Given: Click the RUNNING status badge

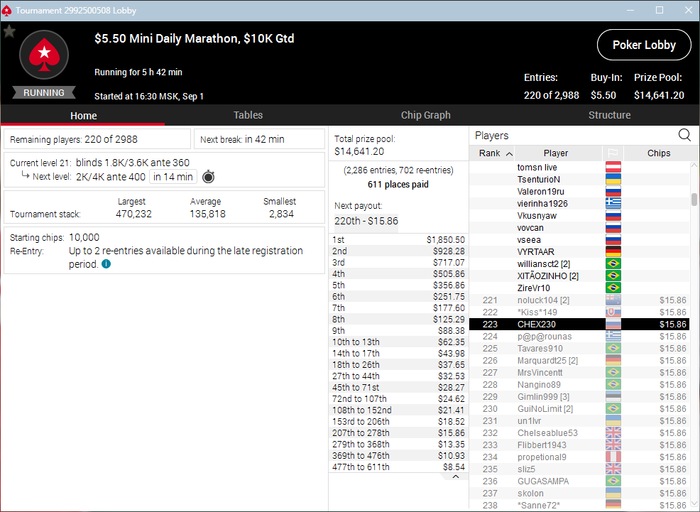Looking at the screenshot, I should pos(44,93).
